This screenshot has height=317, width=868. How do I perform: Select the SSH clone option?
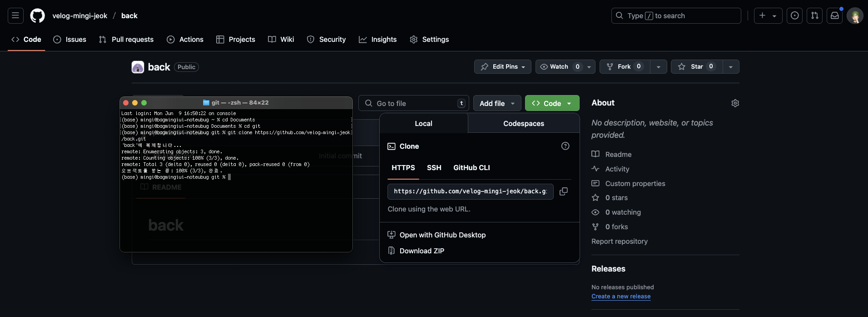pyautogui.click(x=434, y=168)
